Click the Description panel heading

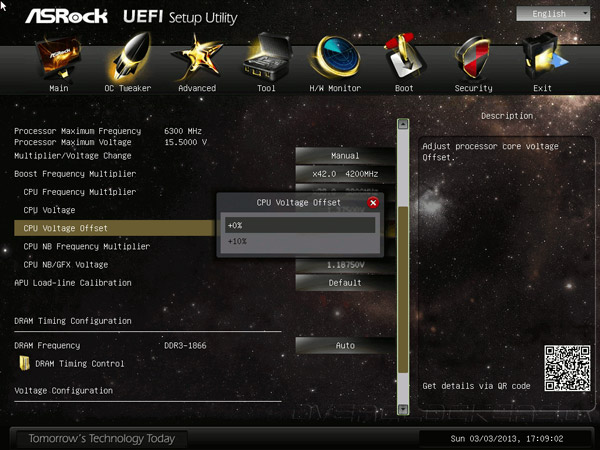click(507, 116)
